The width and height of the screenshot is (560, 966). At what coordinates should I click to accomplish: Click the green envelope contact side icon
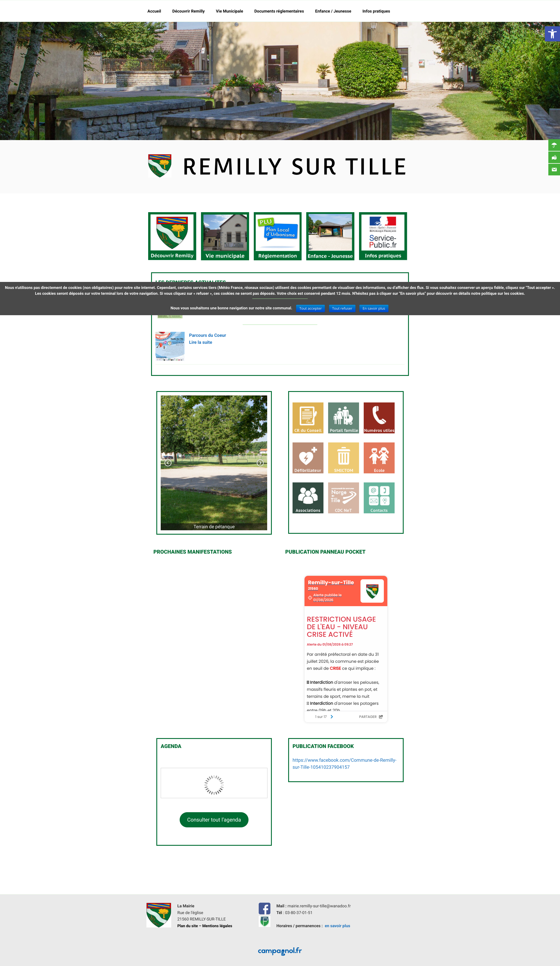click(x=554, y=170)
